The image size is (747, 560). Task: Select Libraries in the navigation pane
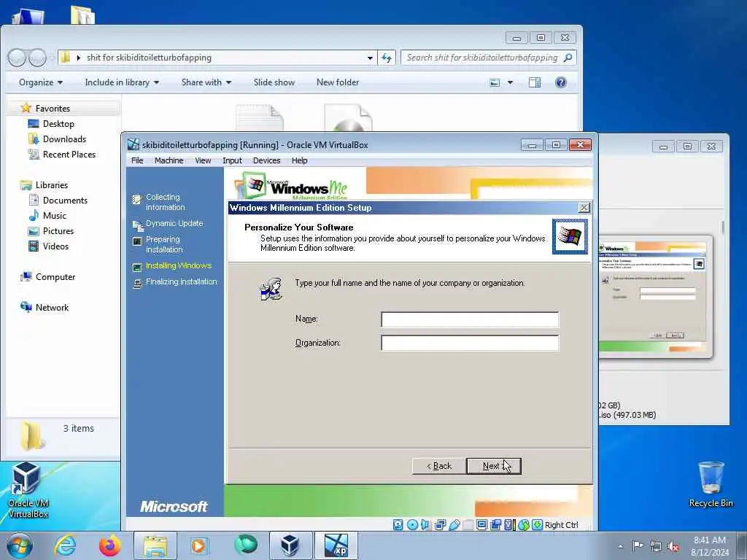pos(52,184)
